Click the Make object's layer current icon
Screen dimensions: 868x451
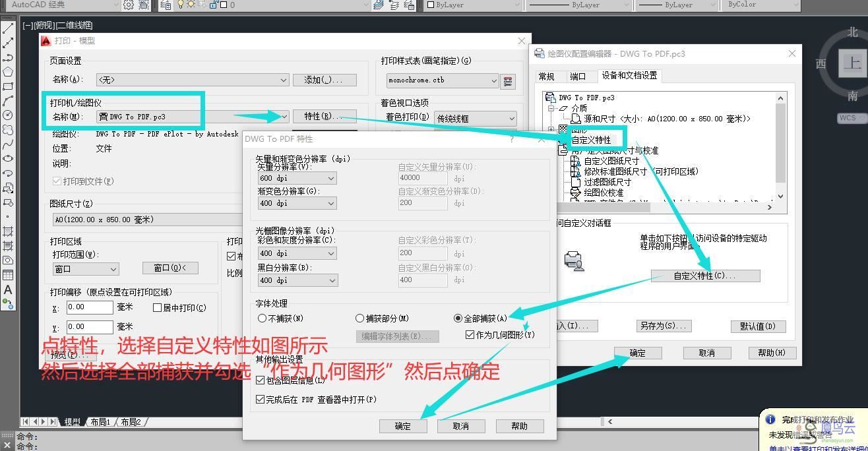[378, 5]
